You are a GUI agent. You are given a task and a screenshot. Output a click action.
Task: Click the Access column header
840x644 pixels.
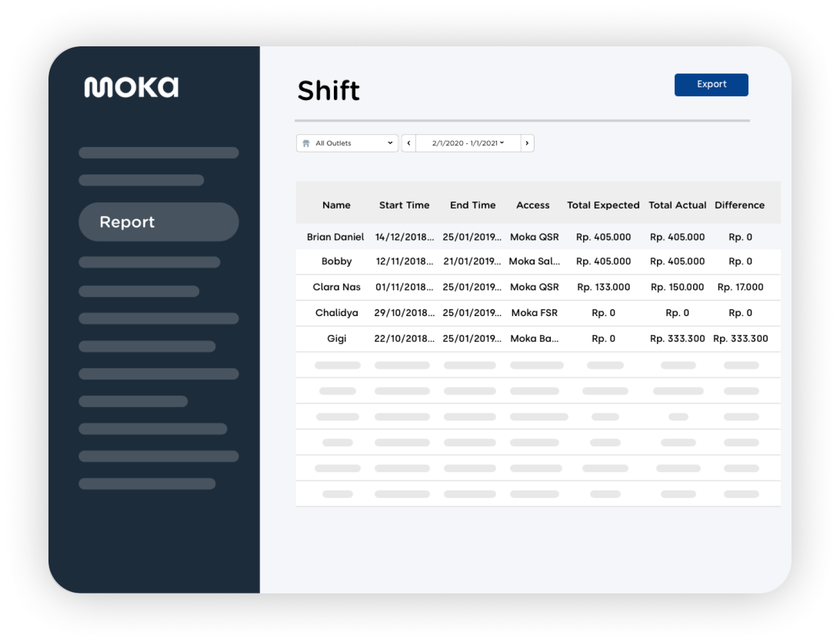(x=533, y=205)
